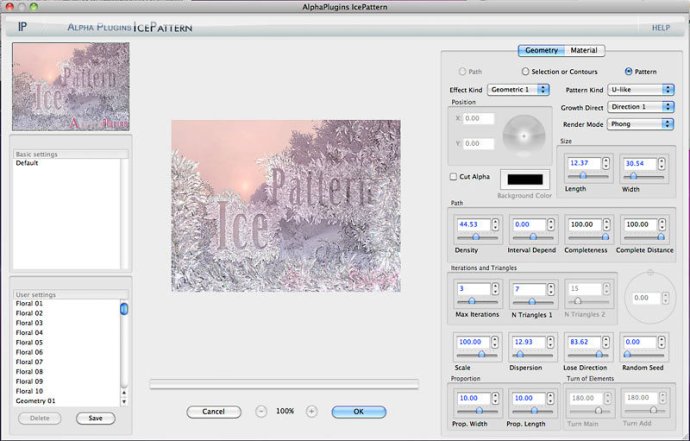Select the Default basic setting
690x441 pixels.
[x=27, y=163]
